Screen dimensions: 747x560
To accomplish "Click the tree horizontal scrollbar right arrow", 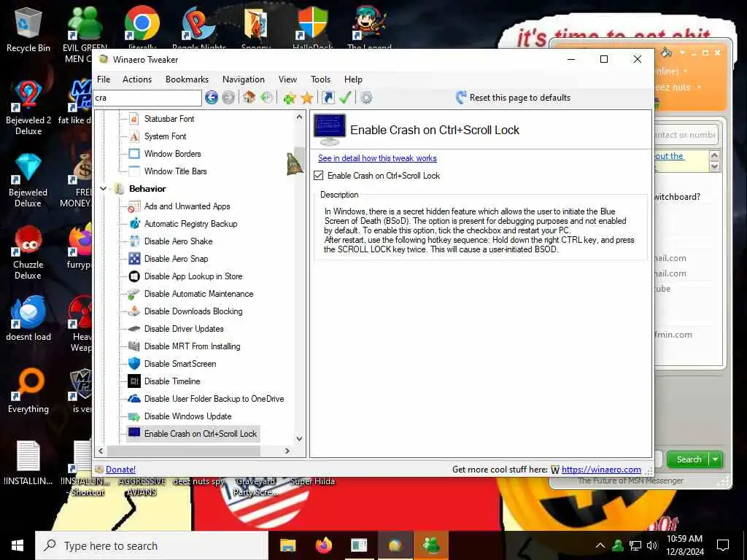I will (x=287, y=451).
